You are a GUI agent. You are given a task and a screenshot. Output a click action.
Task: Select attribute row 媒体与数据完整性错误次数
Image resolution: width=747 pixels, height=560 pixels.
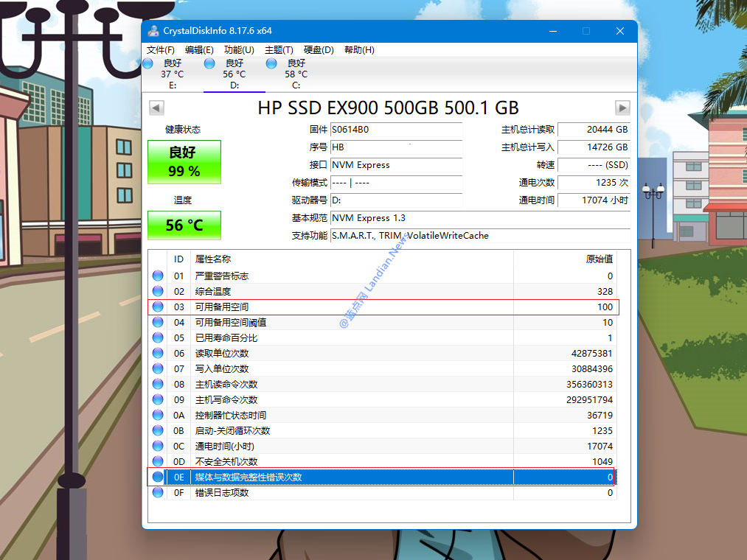[383, 477]
